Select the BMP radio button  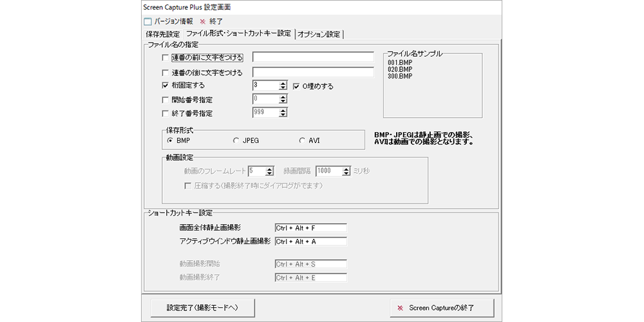[x=169, y=140]
